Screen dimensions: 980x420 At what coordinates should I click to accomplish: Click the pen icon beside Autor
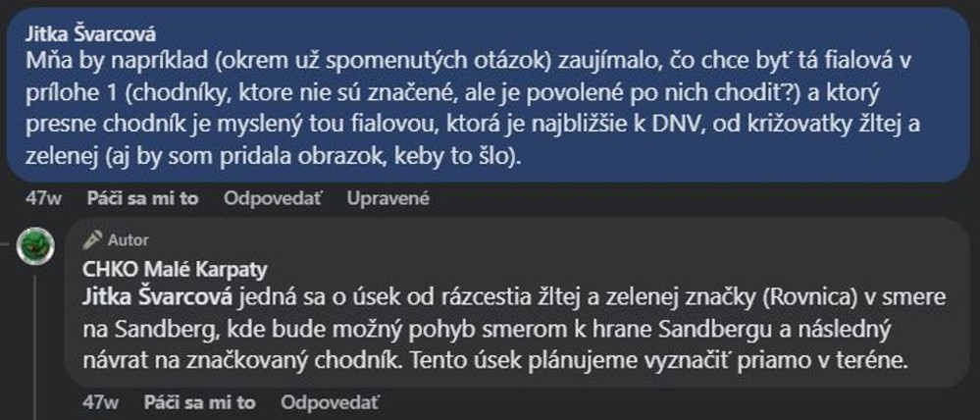coord(93,239)
